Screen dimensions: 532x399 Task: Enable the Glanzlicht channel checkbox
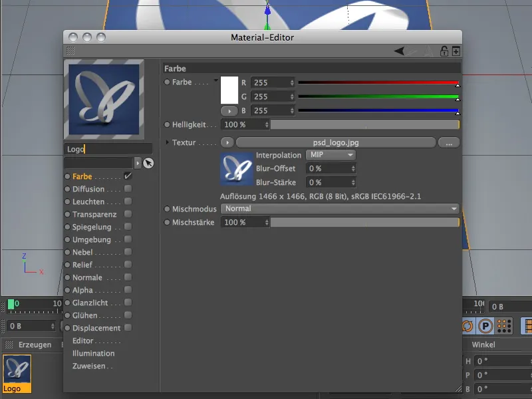point(128,303)
